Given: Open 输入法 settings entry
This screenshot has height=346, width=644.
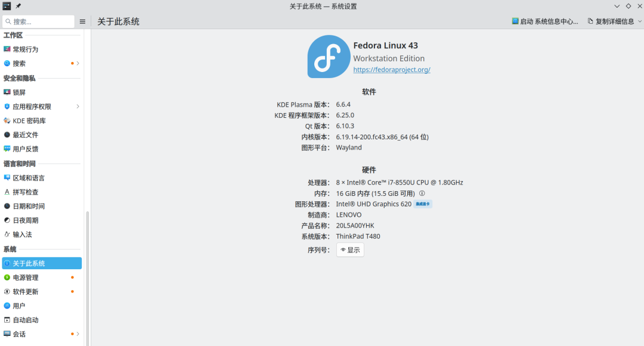Looking at the screenshot, I should [x=42, y=234].
